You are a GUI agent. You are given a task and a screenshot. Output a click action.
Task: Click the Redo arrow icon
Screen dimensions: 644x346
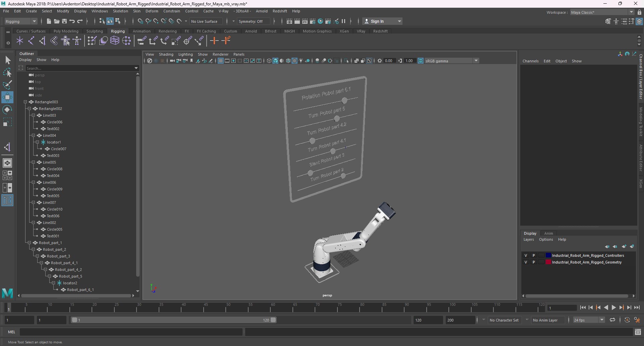(x=80, y=21)
